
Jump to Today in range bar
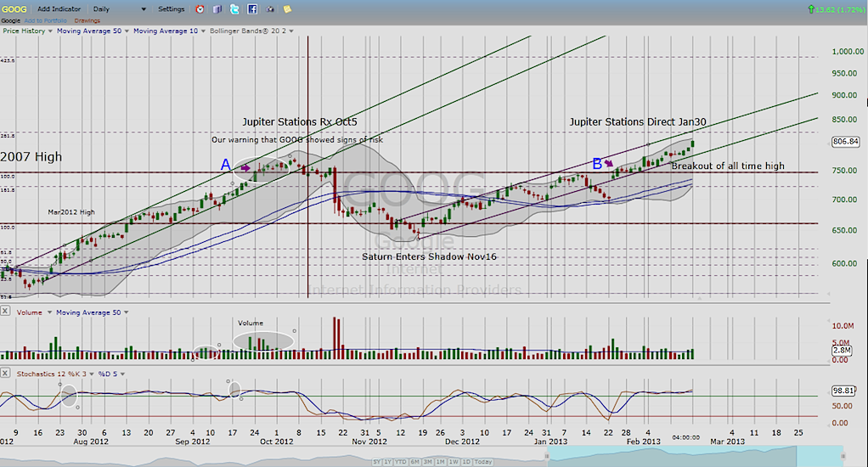[483, 461]
